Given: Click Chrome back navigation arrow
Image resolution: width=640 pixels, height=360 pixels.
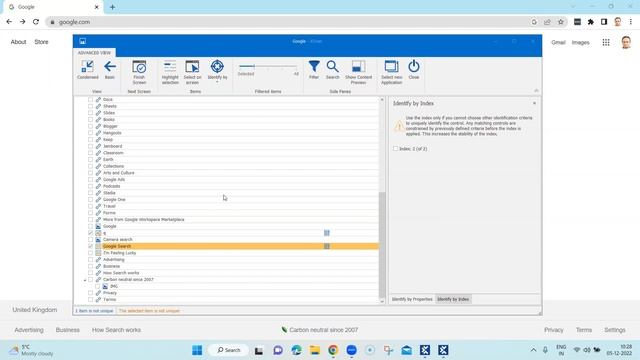Looking at the screenshot, I should pos(9,22).
